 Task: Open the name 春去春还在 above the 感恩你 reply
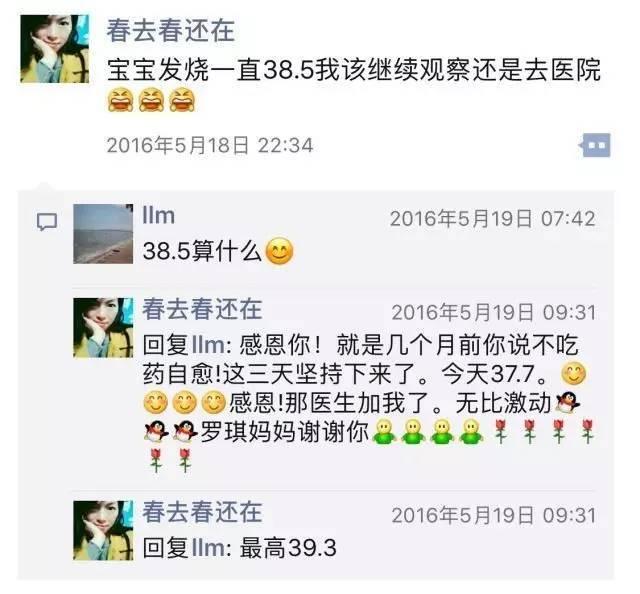tap(202, 309)
